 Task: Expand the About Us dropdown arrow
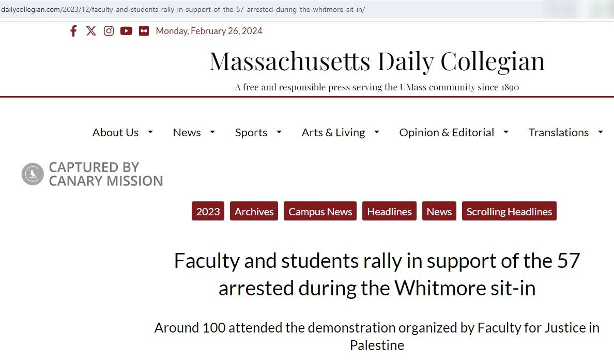pyautogui.click(x=150, y=132)
